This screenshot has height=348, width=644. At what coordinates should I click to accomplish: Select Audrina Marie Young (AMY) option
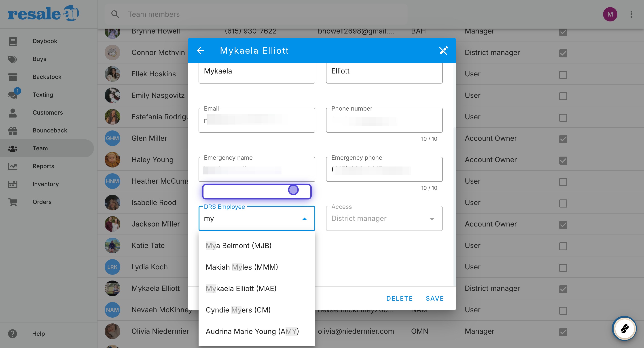point(257,332)
